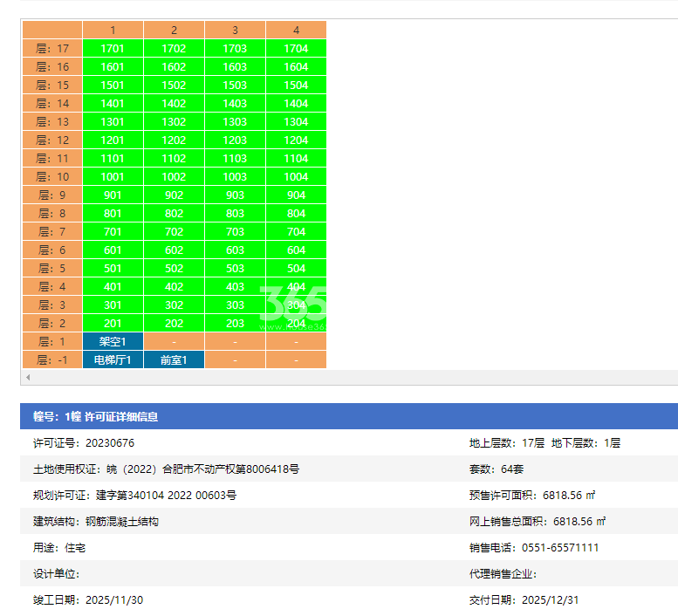Open unit 703 details
This screenshot has height=616, width=678.
coord(236,232)
